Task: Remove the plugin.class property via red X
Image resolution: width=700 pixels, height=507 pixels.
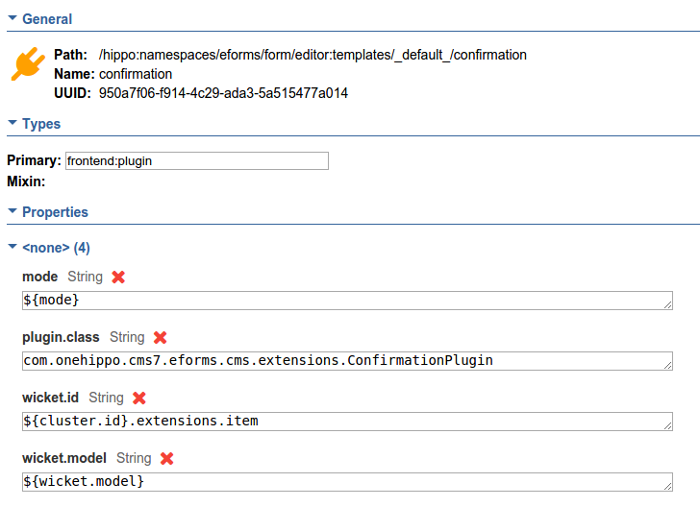Action: pos(160,338)
